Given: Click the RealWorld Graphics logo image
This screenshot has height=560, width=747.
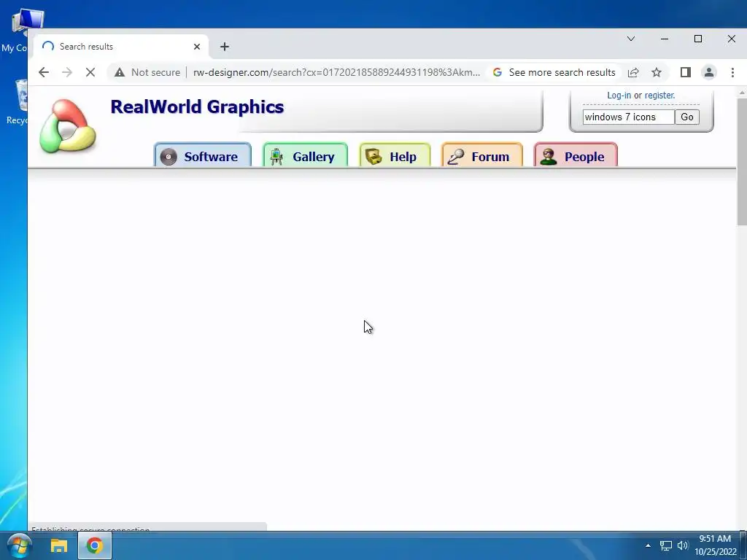Looking at the screenshot, I should tap(68, 125).
